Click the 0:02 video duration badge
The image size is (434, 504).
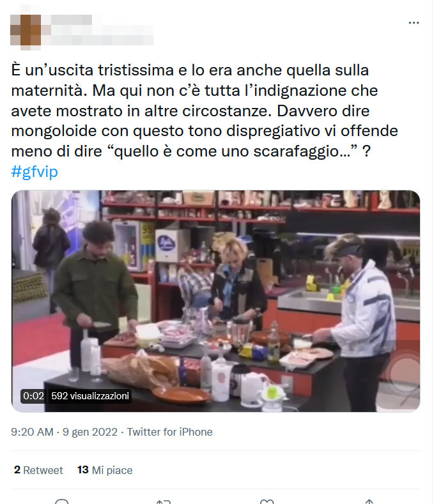click(x=33, y=395)
